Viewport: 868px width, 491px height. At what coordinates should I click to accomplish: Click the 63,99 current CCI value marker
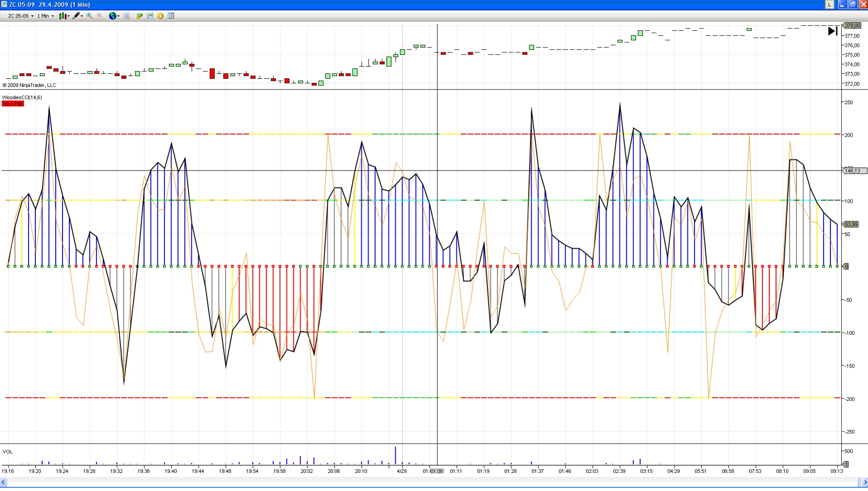pos(850,224)
